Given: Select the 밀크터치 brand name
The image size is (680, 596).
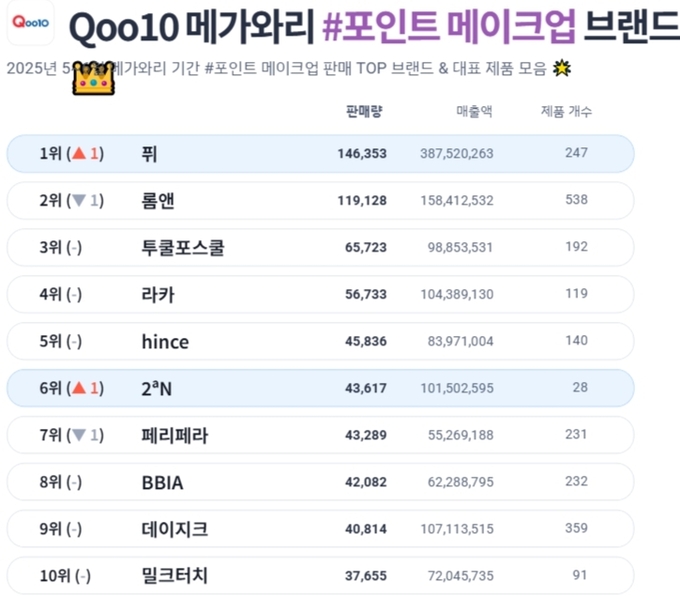Looking at the screenshot, I should point(175,576).
